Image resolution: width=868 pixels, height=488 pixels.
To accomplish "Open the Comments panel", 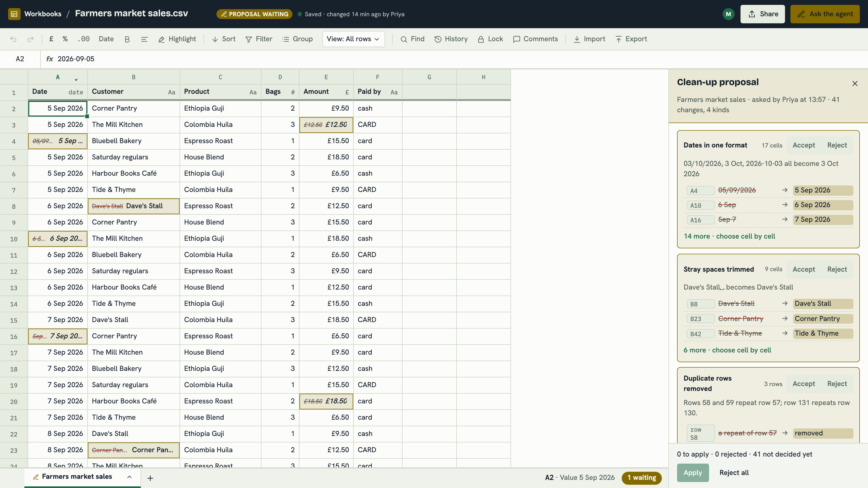I will pyautogui.click(x=535, y=39).
